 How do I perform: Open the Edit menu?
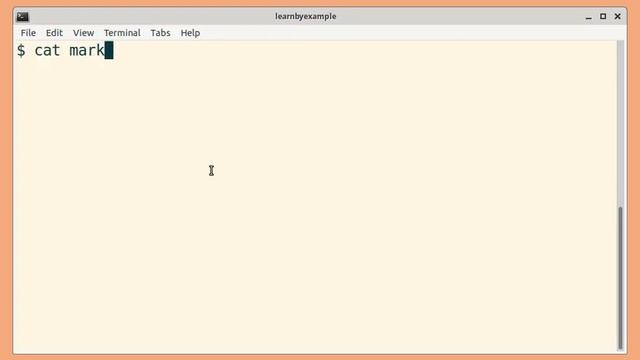pyautogui.click(x=54, y=33)
